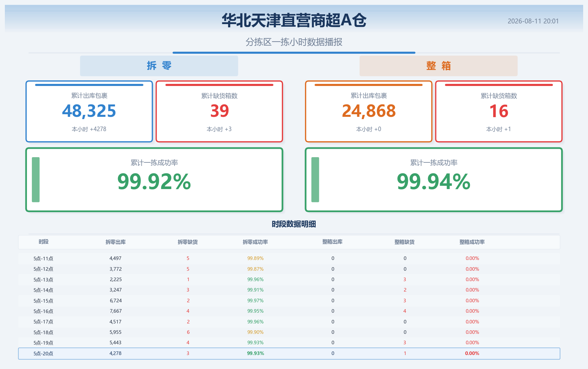Select the 5点-16点 time period row

[x=289, y=311]
